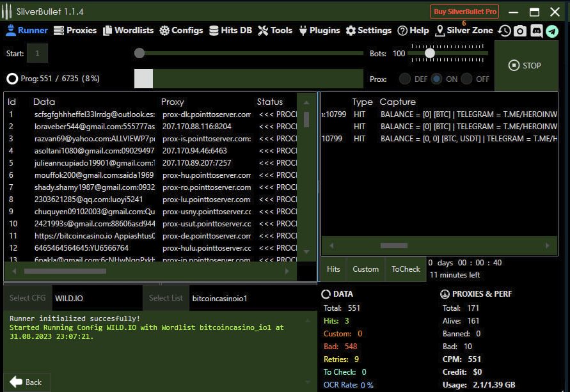Select the OFF proxy radio option
This screenshot has width=570, height=392.
467,79
